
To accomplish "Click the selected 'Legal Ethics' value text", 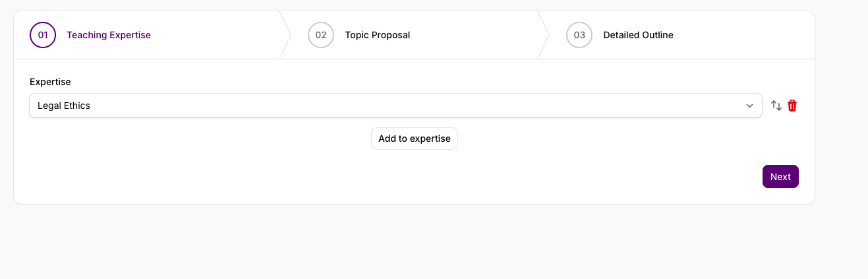I will point(64,106).
